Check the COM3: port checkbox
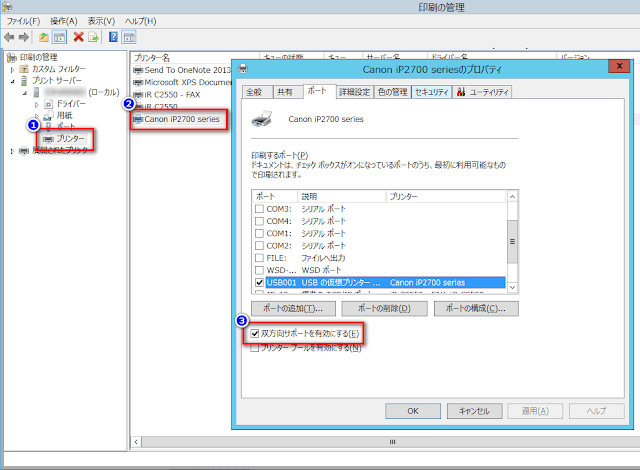Viewport: 640px width, 470px height. 259,209
